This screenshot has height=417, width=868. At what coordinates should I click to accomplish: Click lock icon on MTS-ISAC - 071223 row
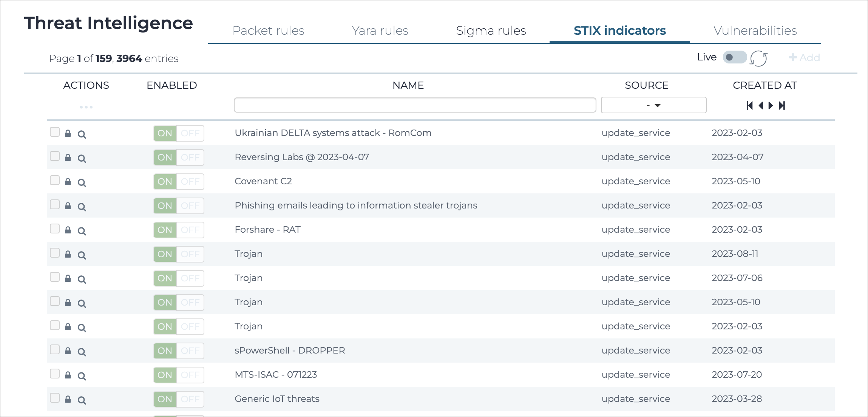pyautogui.click(x=68, y=375)
